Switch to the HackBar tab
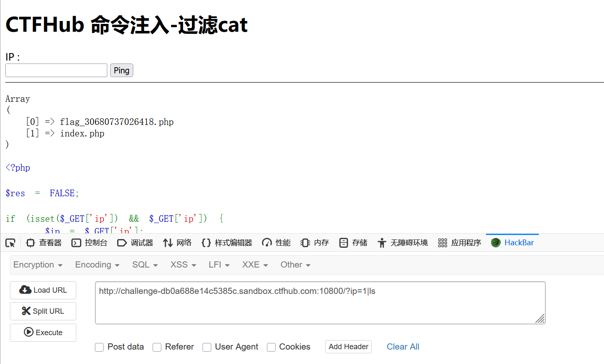 512,243
